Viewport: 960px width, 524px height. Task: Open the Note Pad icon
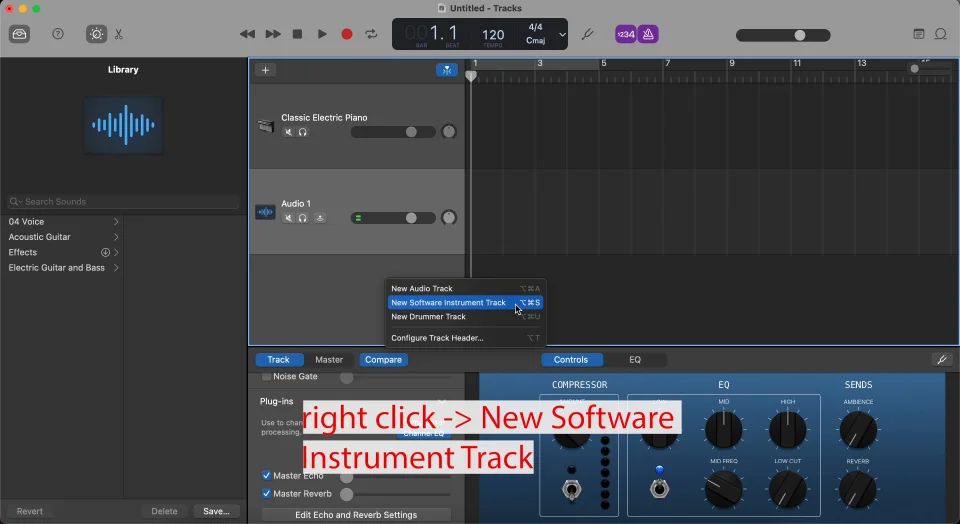918,34
